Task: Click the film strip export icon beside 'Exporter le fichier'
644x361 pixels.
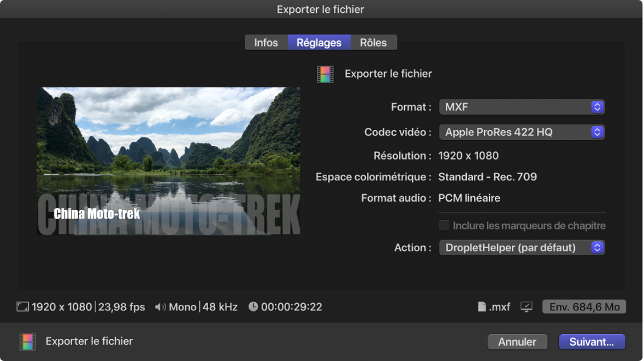Action: (325, 74)
